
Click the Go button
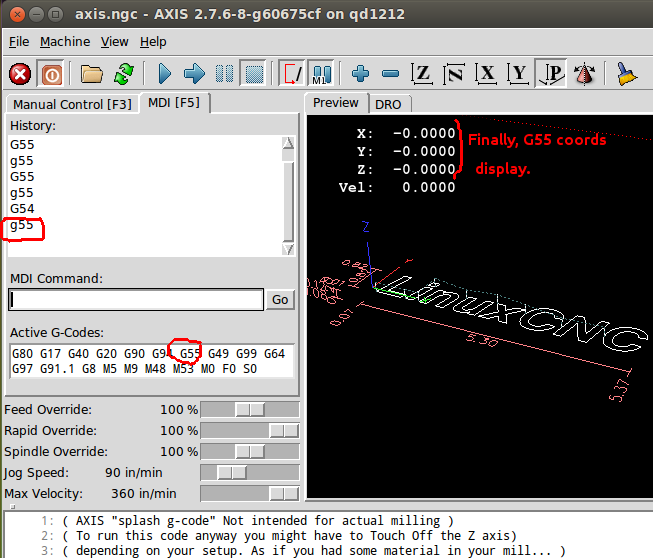point(280,300)
